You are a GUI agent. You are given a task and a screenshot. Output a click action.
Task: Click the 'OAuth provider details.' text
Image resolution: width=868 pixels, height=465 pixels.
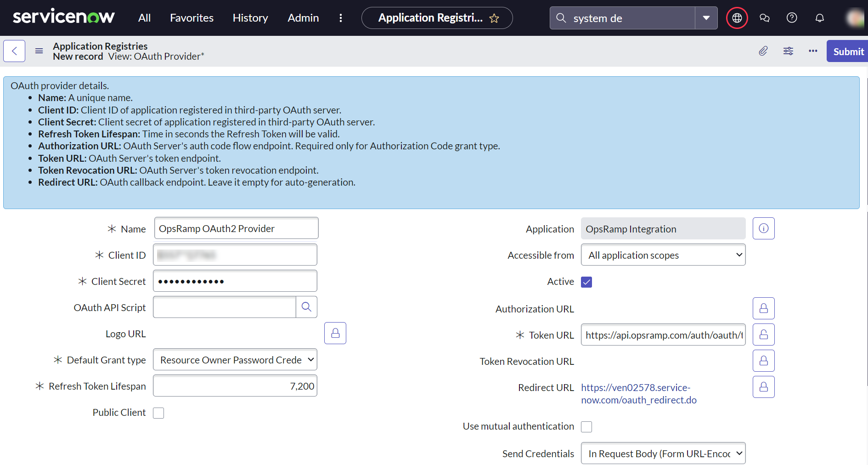click(x=60, y=85)
